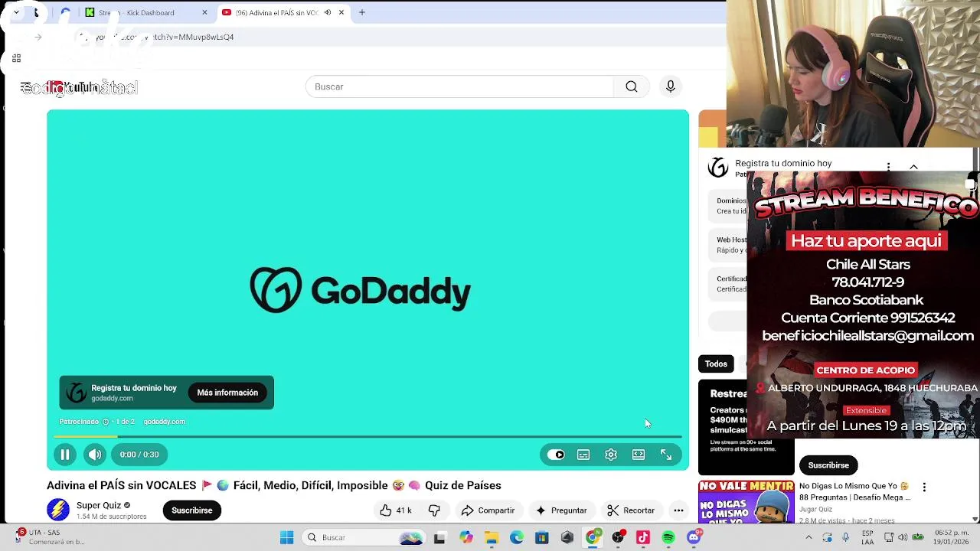The width and height of the screenshot is (980, 551).
Task: Pause the video with the pause button
Action: pos(65,455)
